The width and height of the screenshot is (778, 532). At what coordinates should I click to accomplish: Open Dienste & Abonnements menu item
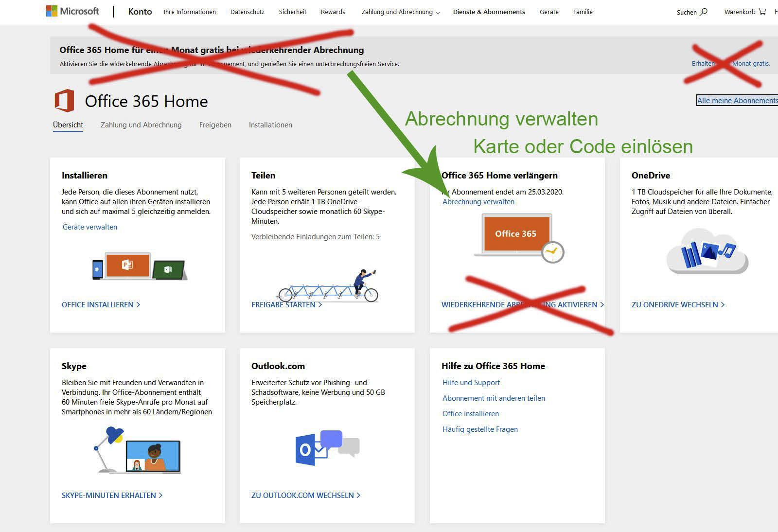tap(489, 12)
